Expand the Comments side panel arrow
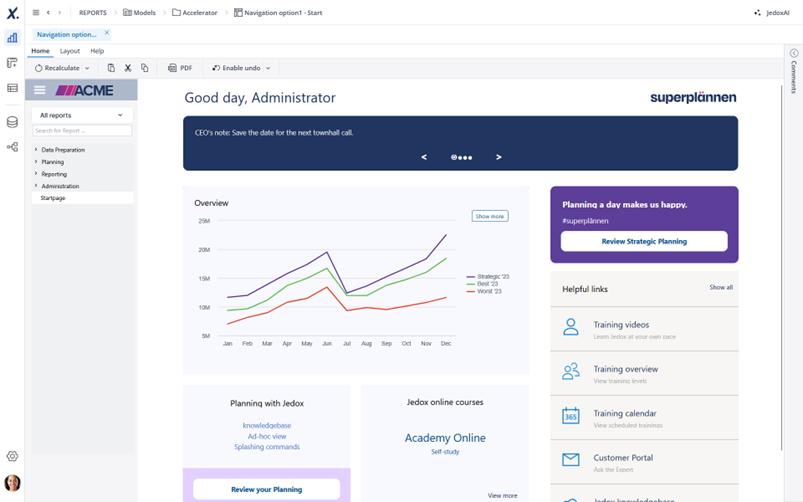Screen dimensions: 803x502 pos(794,53)
